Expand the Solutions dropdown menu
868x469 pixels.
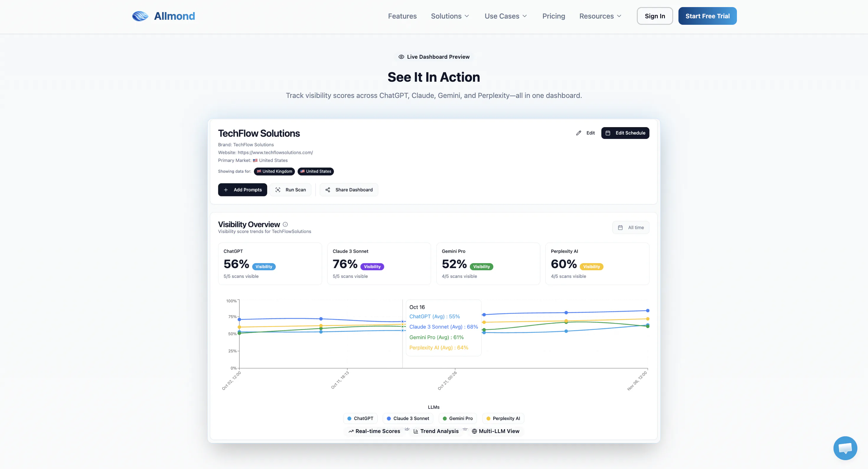click(x=450, y=16)
